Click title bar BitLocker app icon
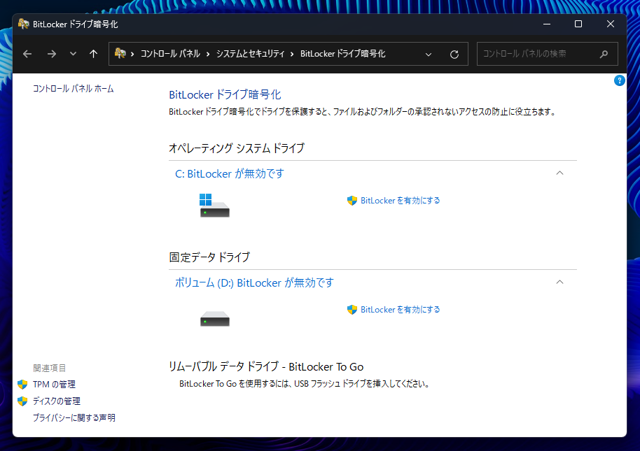 click(x=23, y=24)
